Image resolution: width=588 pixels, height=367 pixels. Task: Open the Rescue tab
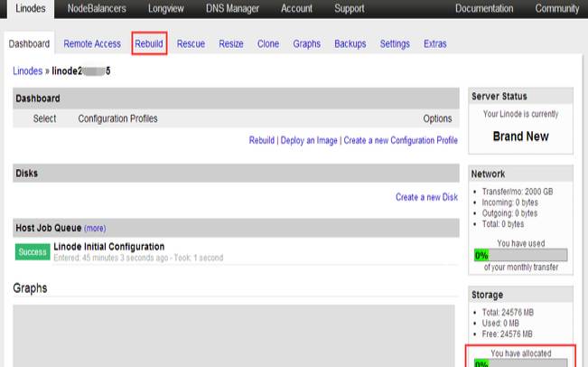click(x=191, y=43)
